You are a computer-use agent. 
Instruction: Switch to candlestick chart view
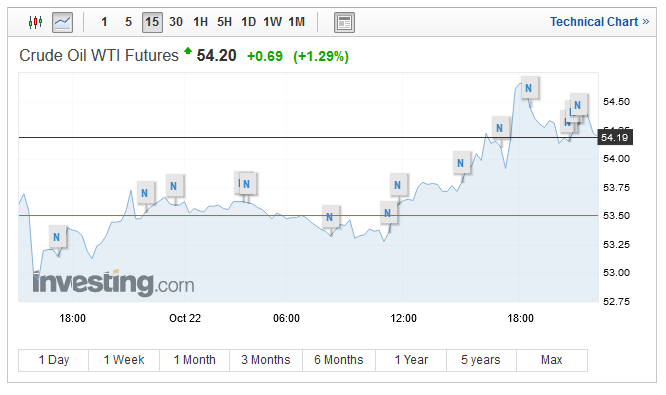[36, 22]
